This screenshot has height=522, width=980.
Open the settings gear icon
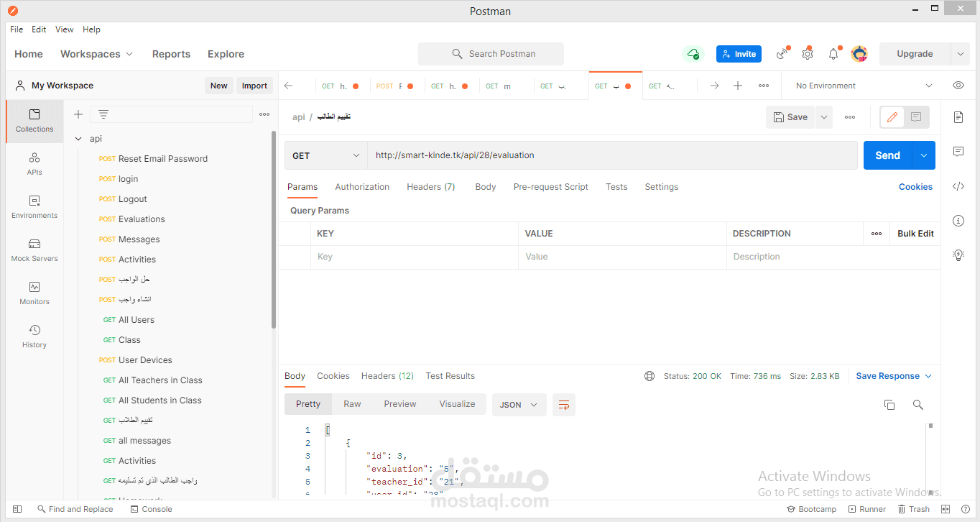(x=808, y=54)
